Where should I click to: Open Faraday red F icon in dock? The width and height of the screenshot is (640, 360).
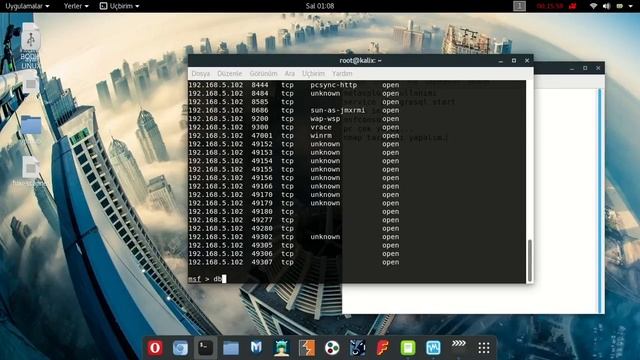[x=382, y=348]
